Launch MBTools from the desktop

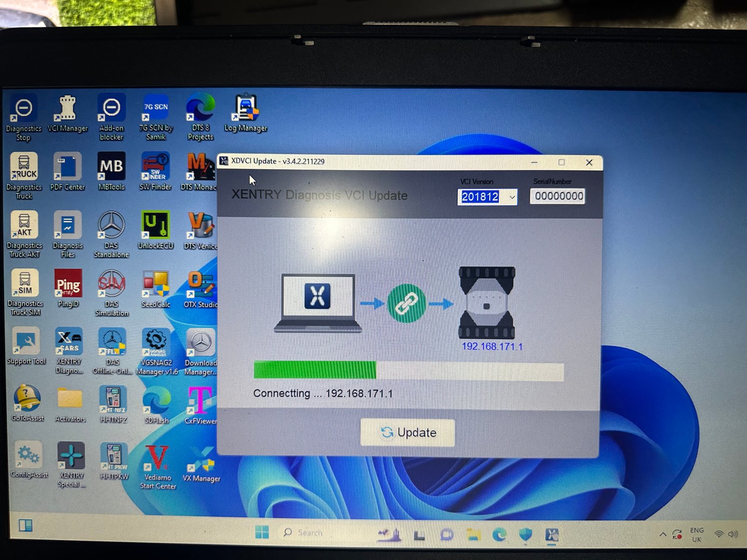(x=112, y=172)
